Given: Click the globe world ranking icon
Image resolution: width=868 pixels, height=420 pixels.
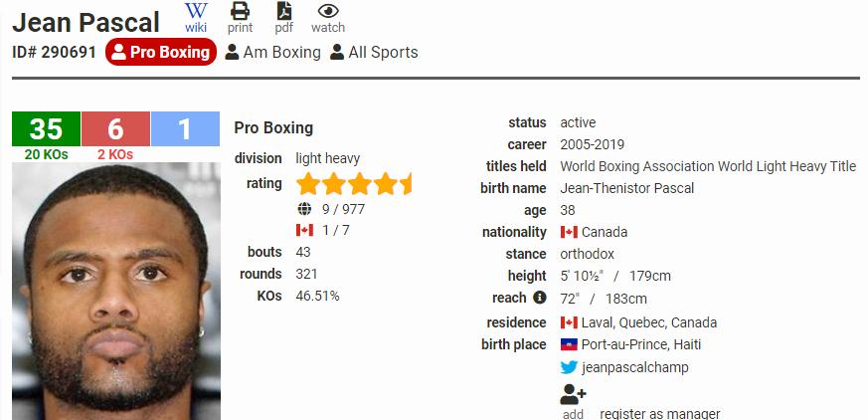Looking at the screenshot, I should 304,209.
